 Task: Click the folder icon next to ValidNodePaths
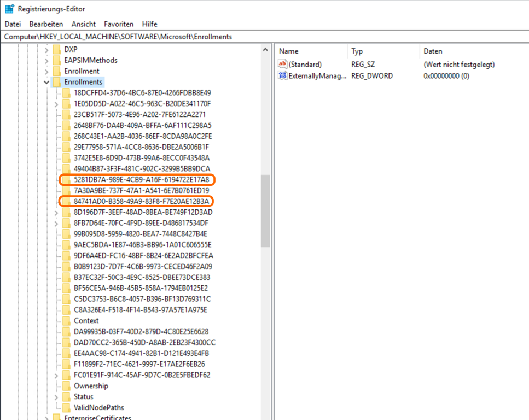tap(67, 407)
